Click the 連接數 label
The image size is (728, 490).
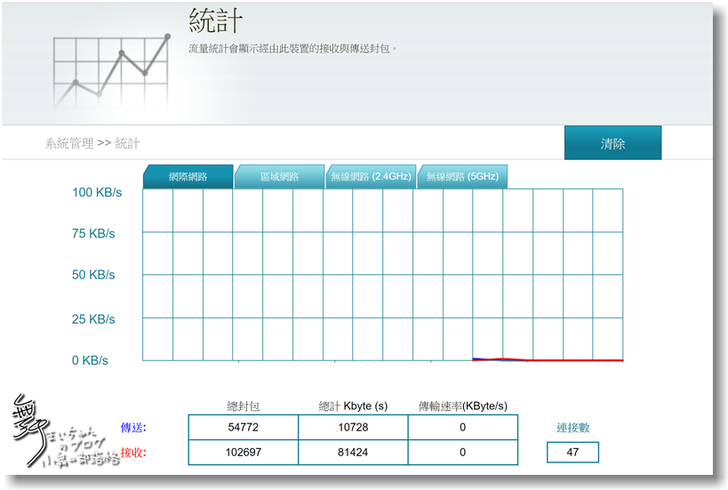(x=573, y=427)
